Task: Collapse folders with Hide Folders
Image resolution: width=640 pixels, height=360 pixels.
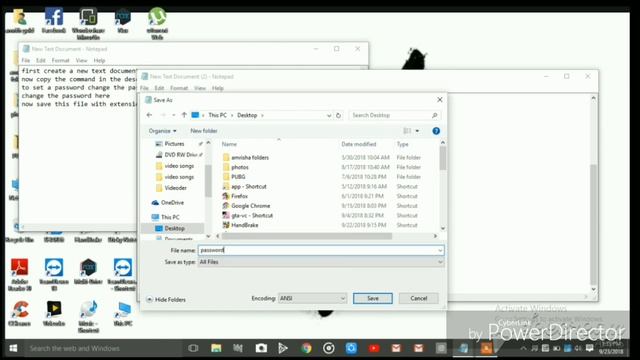Action: click(166, 300)
